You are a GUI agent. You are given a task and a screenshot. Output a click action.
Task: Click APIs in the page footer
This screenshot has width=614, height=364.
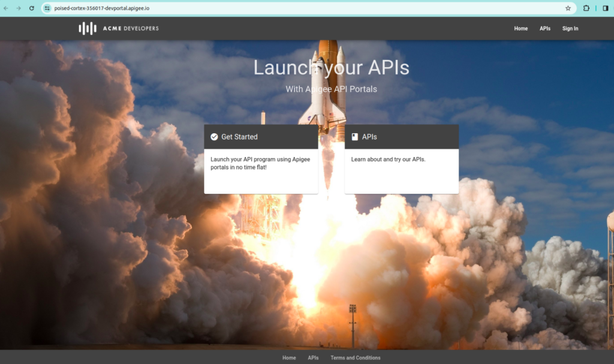tap(313, 357)
